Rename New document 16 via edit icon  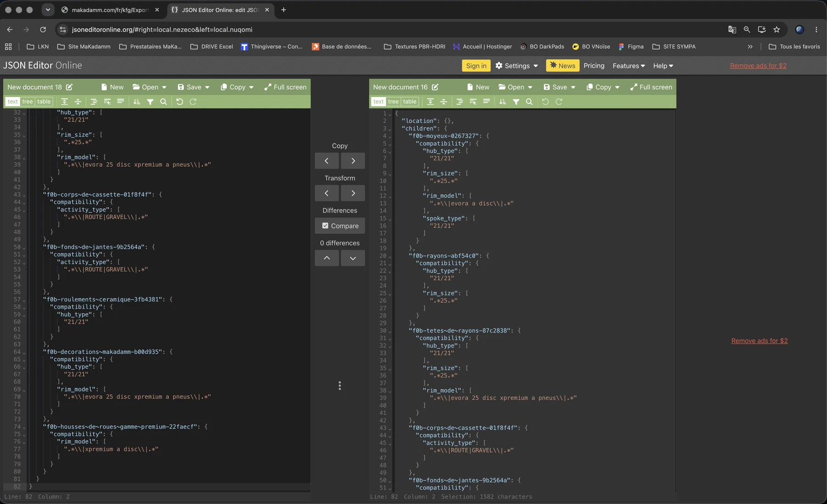435,87
